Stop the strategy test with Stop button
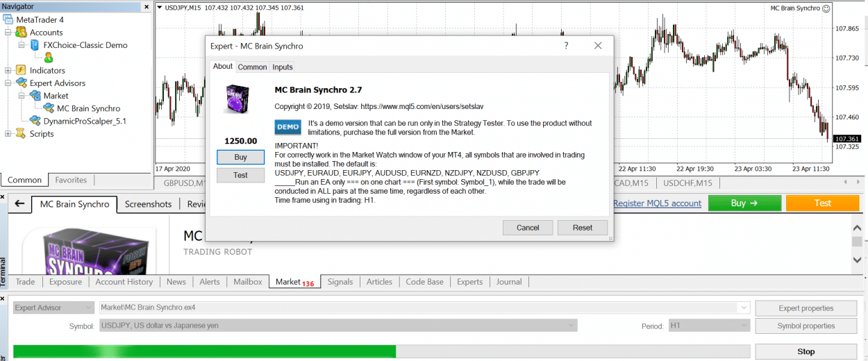This screenshot has width=868, height=361. click(x=806, y=352)
